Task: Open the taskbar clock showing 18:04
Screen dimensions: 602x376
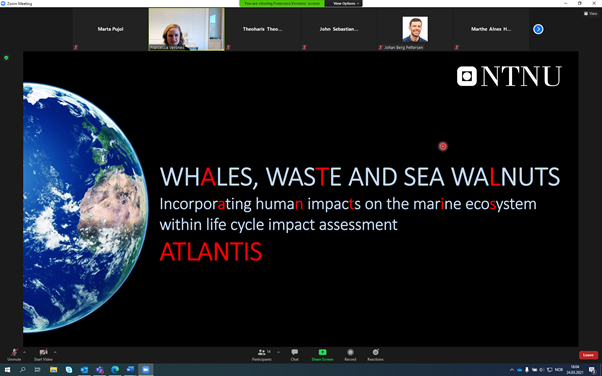Action: pos(575,370)
